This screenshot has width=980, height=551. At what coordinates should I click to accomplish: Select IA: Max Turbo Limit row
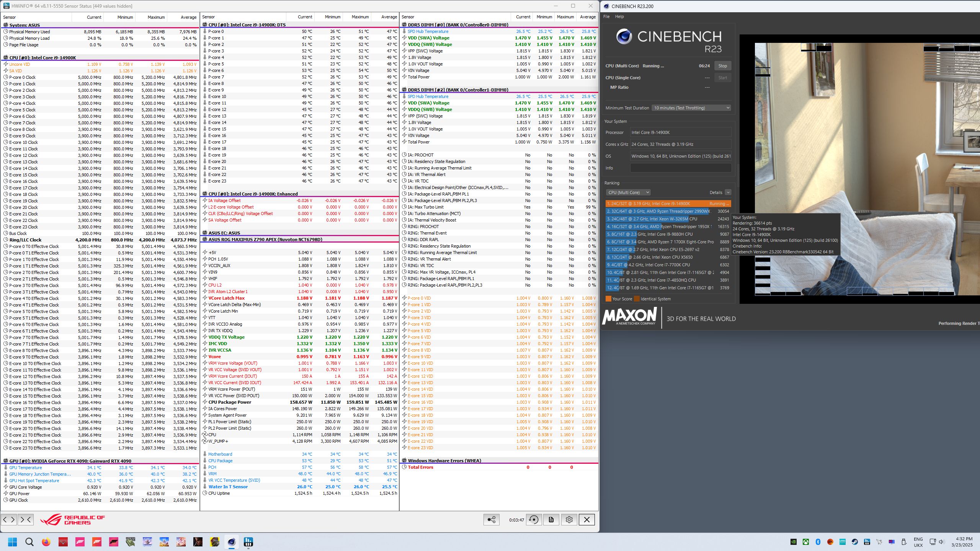tap(499, 207)
